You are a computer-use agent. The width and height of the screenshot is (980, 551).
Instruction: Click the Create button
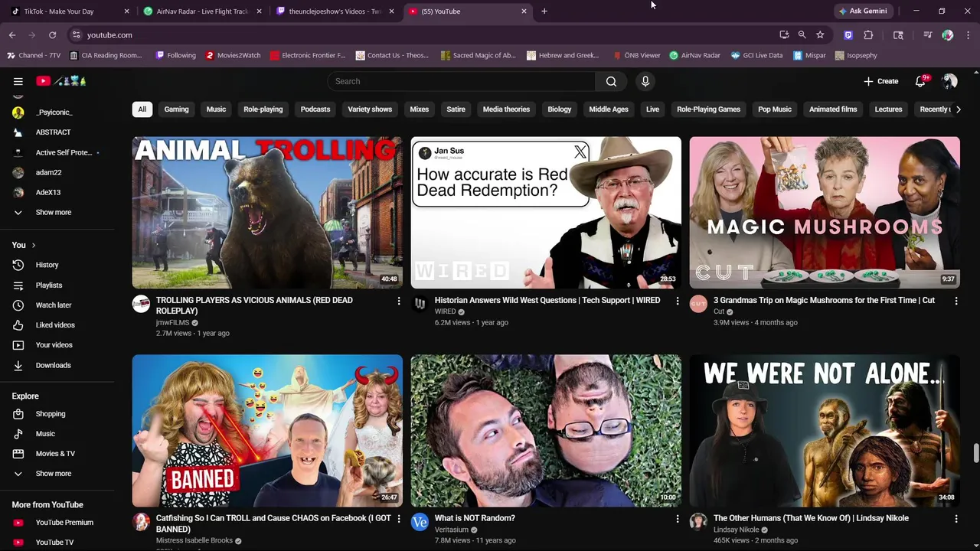881,81
